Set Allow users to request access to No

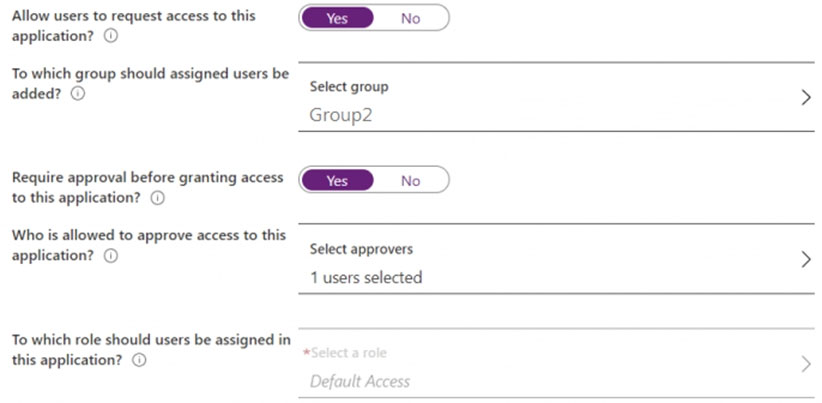[410, 18]
